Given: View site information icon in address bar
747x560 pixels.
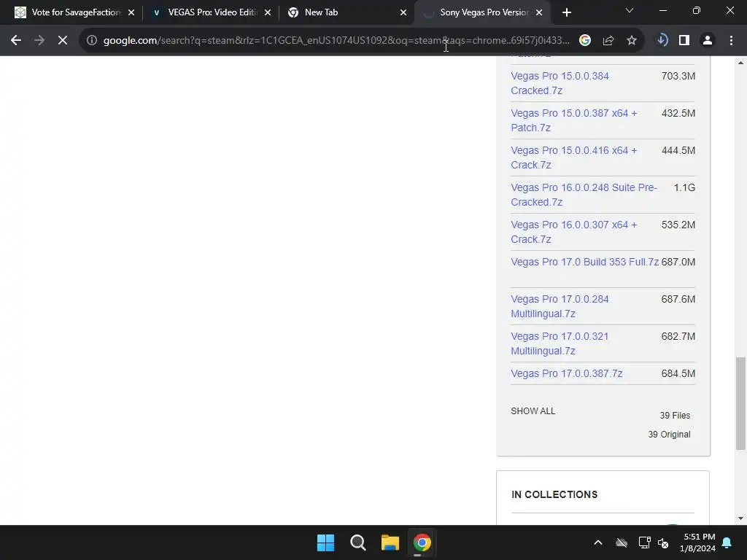Looking at the screenshot, I should pos(91,41).
